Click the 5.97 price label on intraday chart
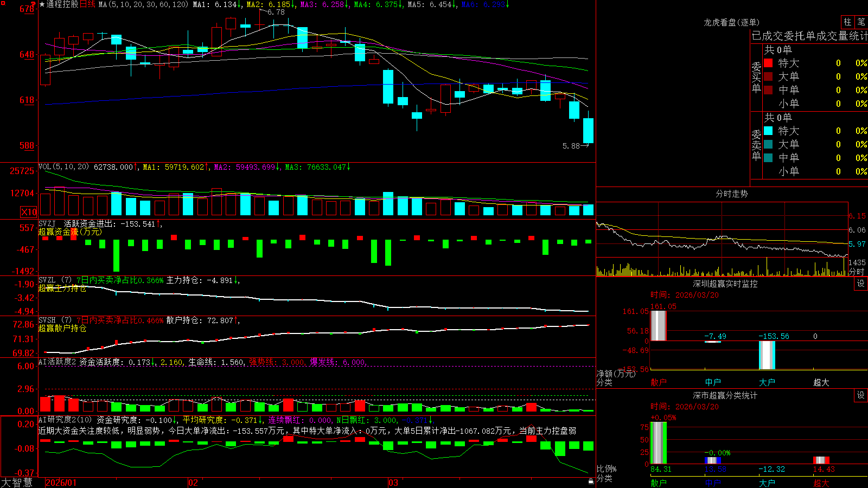Image resolution: width=868 pixels, height=488 pixels. (x=857, y=244)
